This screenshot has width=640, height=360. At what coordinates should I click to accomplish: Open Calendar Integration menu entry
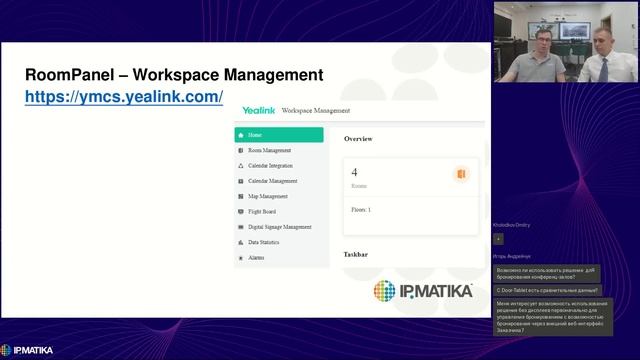(x=270, y=166)
